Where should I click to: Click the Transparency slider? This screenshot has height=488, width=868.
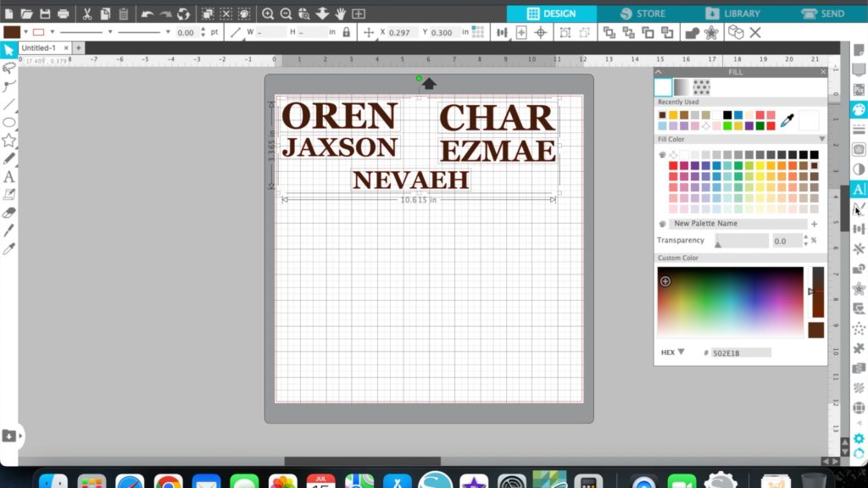[741, 241]
